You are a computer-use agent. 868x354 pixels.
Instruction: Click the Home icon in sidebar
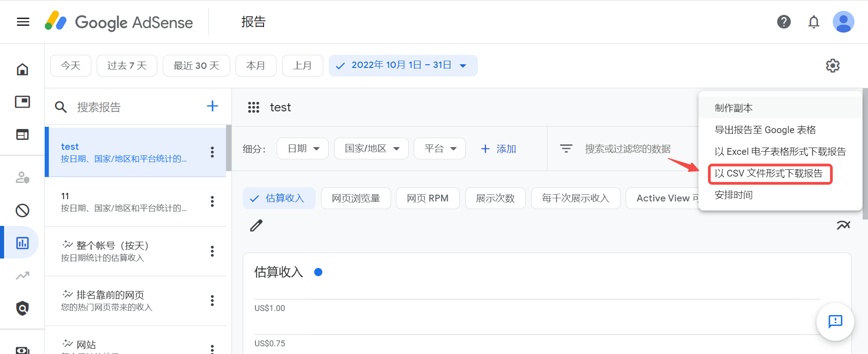(22, 69)
